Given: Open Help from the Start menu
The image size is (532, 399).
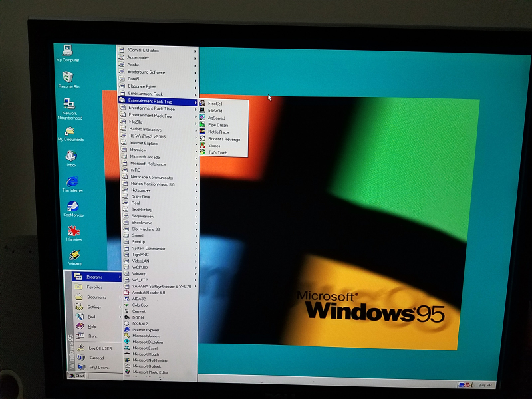Looking at the screenshot, I should 98,327.
